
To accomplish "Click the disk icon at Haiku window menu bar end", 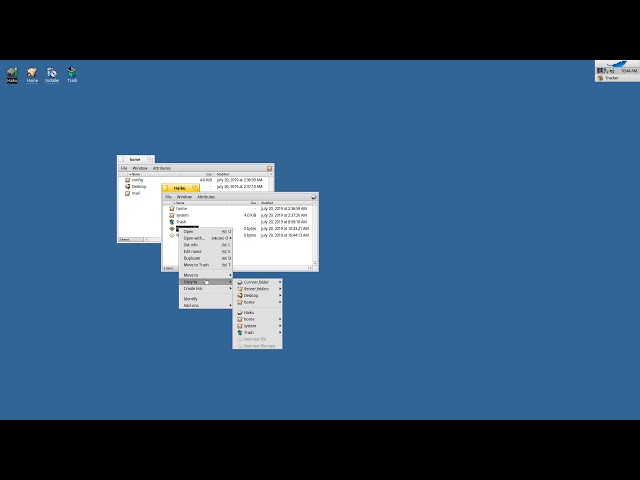I will pyautogui.click(x=314, y=197).
